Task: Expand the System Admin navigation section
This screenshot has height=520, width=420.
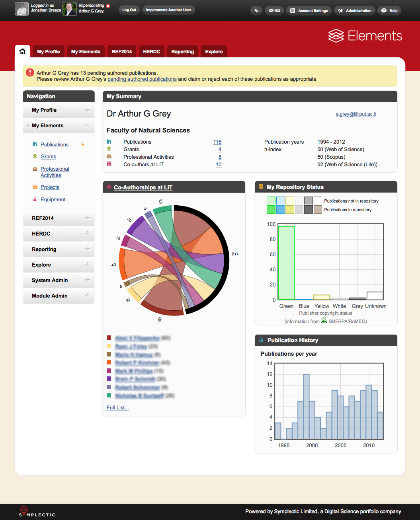Action: 87,280
